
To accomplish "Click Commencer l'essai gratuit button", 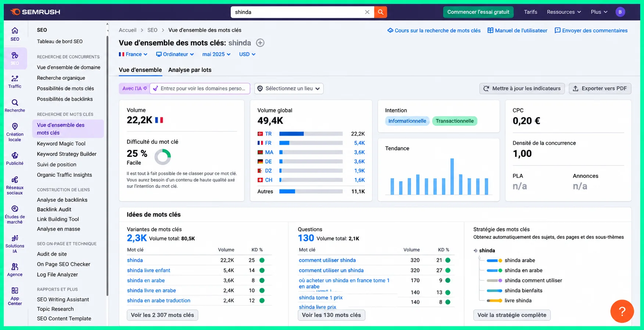I will 478,12.
